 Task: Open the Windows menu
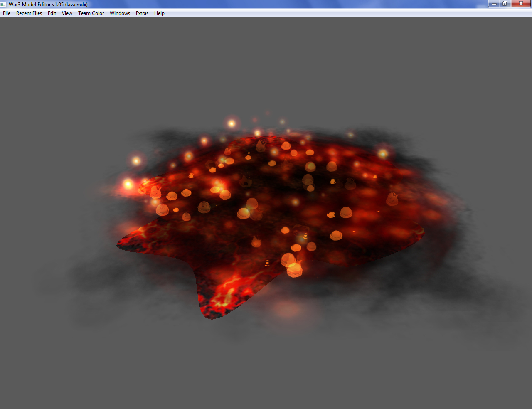(120, 13)
